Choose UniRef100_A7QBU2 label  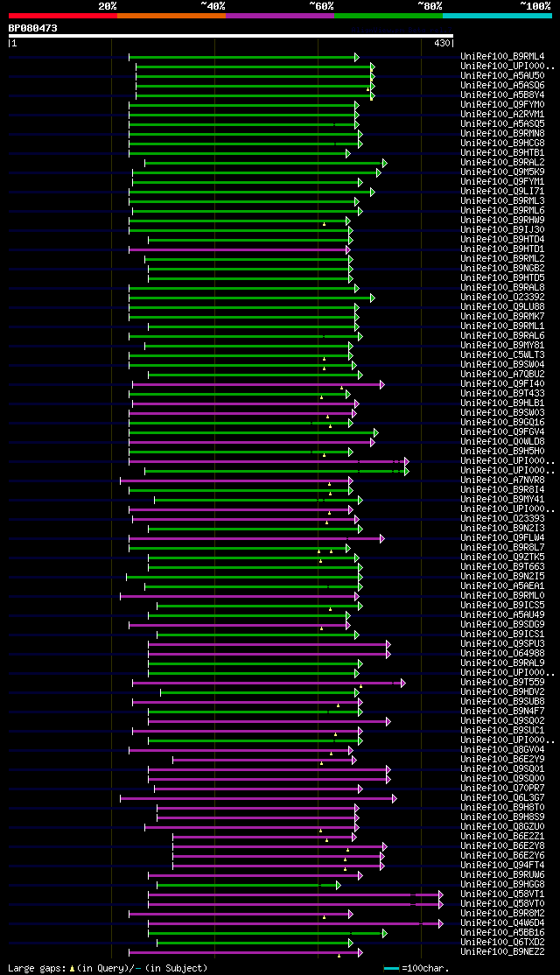pyautogui.click(x=503, y=375)
